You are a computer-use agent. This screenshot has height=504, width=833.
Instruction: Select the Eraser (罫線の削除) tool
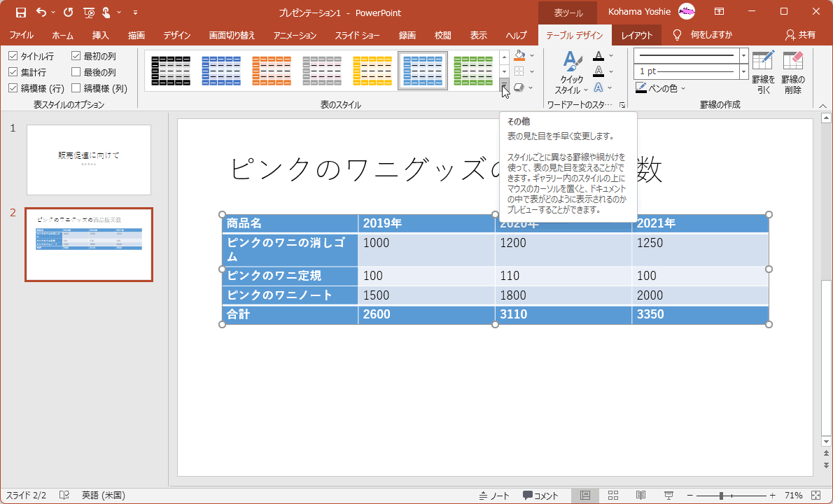pyautogui.click(x=792, y=73)
